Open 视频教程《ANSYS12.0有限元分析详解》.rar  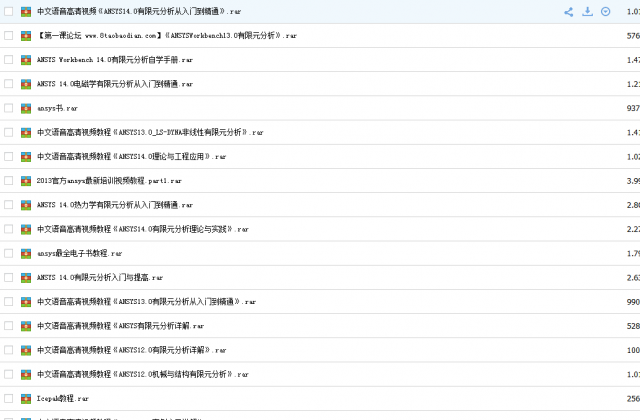[x=131, y=350]
